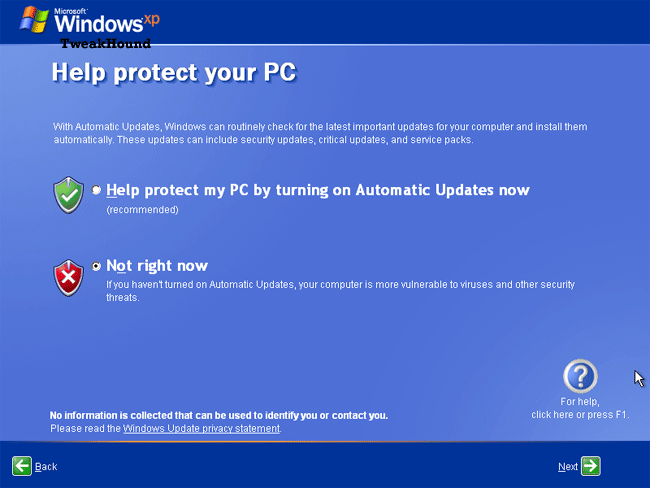
Task: Click the '(recommended)' caption under first option
Action: [x=143, y=210]
